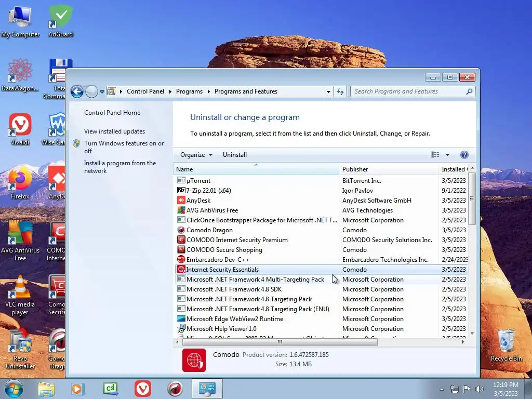The width and height of the screenshot is (532, 399).
Task: Click the blue help icon
Action: 464,155
